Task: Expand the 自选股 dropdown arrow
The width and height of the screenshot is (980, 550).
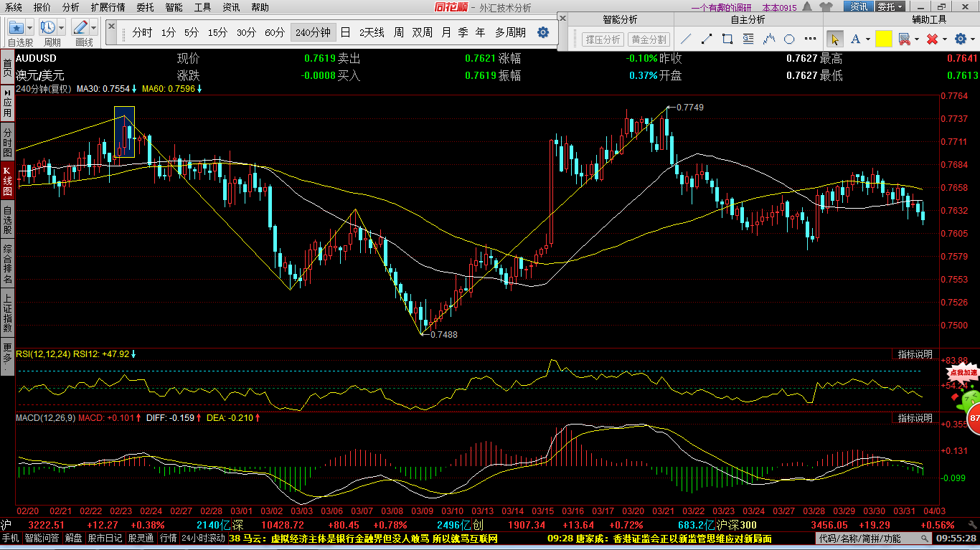Action: coord(31,27)
